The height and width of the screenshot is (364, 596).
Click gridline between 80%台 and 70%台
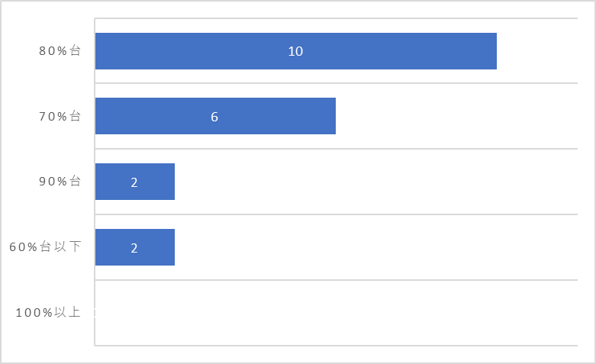336,83
